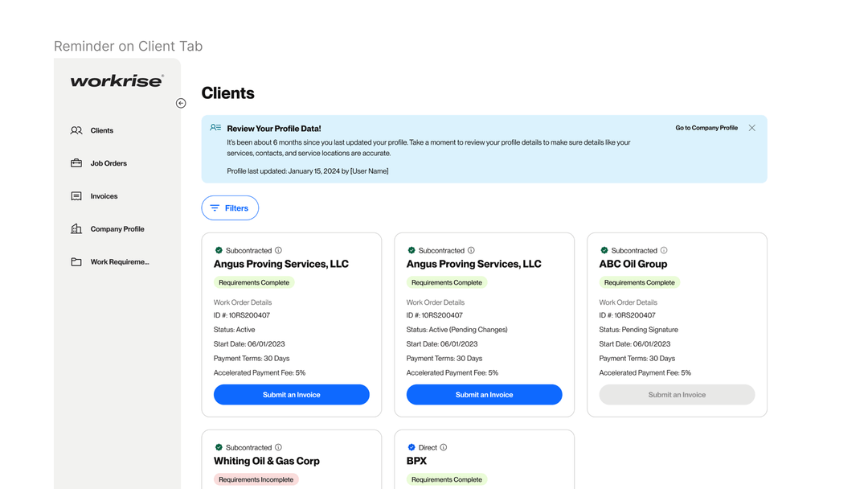Click the Invoices icon in the sidebar

76,196
